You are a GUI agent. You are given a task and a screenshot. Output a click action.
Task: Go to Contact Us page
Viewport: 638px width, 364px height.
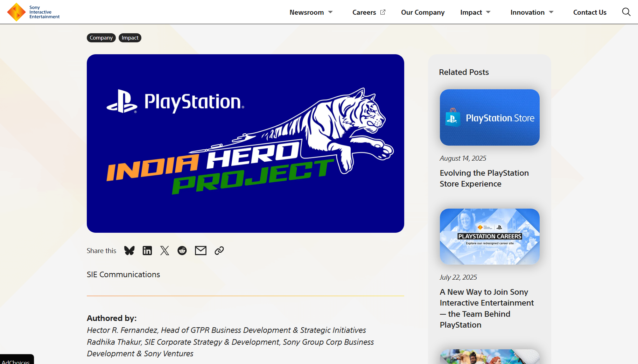click(x=590, y=12)
